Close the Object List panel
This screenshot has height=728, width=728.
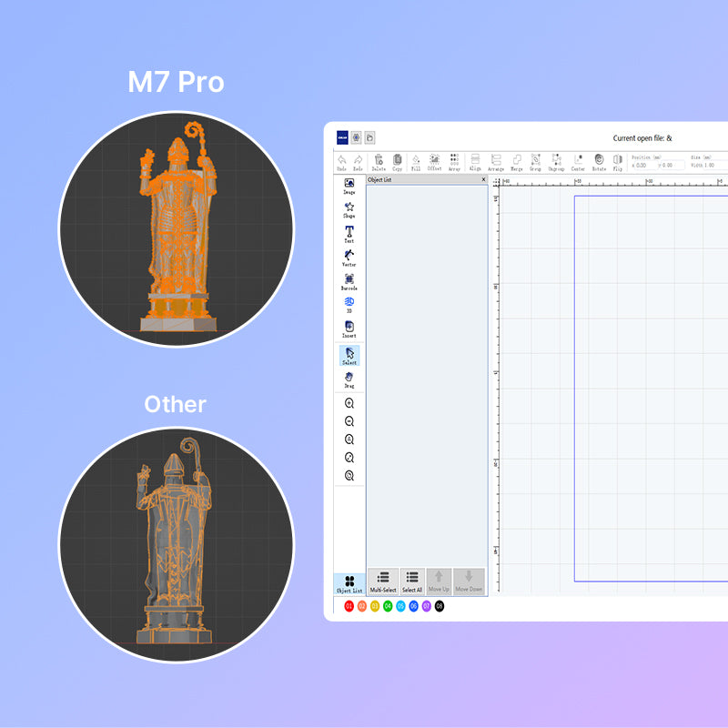[484, 180]
